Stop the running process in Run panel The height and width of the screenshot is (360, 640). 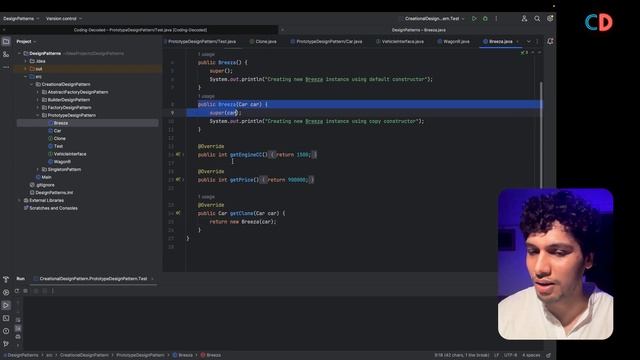(26, 291)
